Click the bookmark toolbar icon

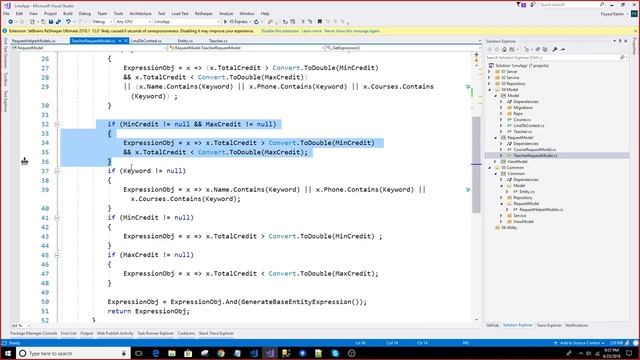tap(320, 22)
